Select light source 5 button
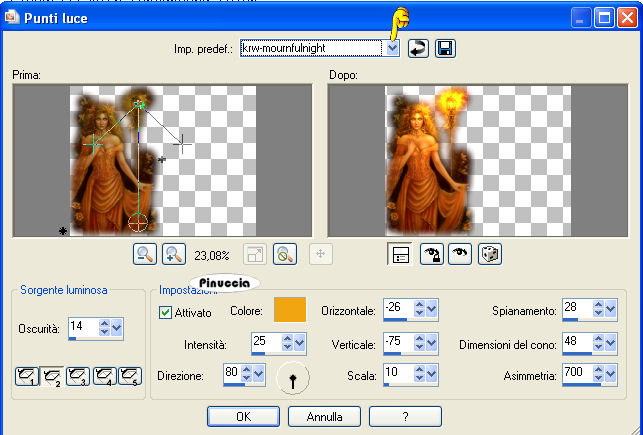The width and height of the screenshot is (643, 435). point(130,376)
